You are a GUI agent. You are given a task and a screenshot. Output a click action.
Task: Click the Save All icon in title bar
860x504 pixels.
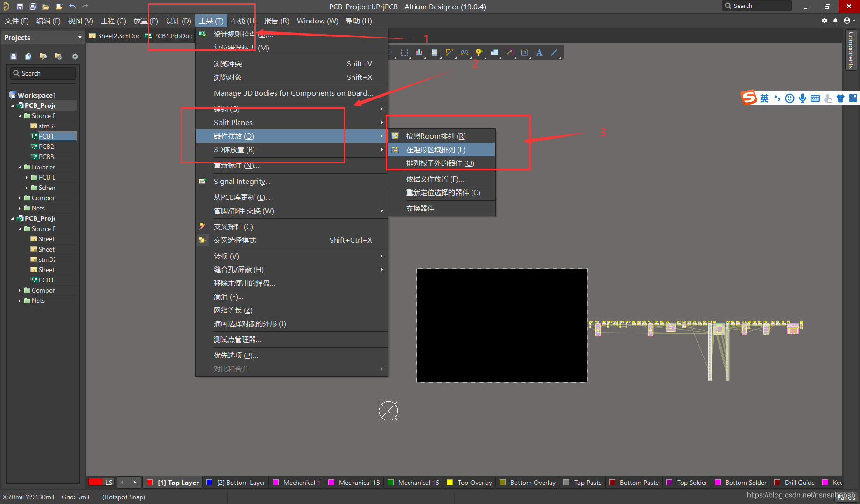[x=33, y=7]
